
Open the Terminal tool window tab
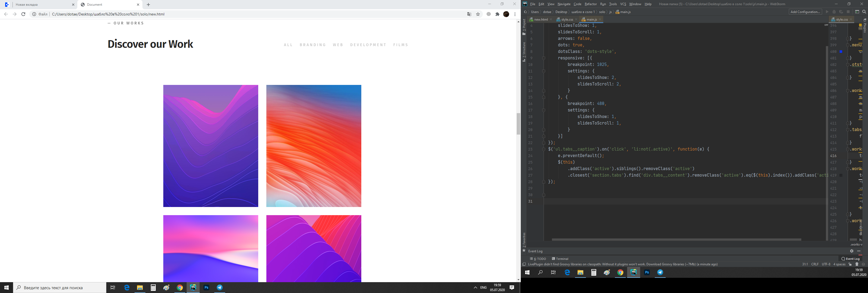pyautogui.click(x=560, y=259)
